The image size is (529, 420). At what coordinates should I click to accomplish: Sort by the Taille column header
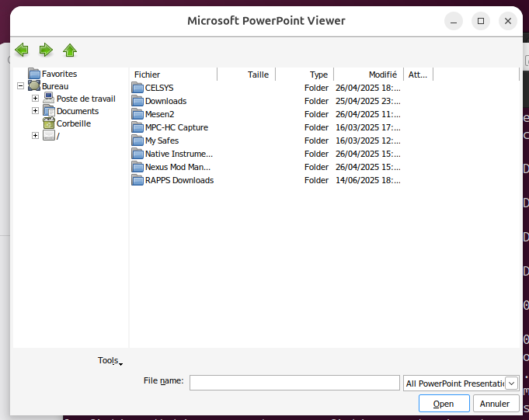(246, 75)
